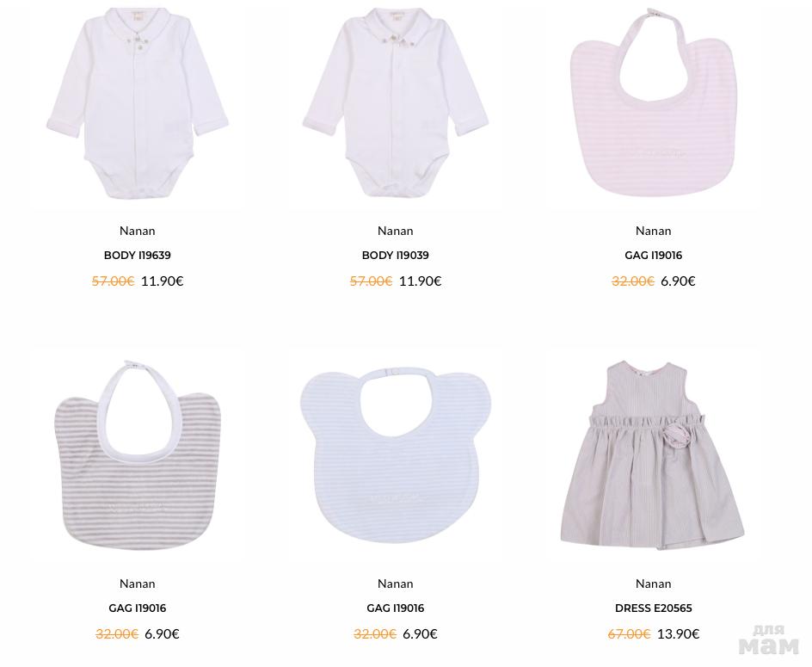Viewport: 812px width, 667px height.
Task: Open the BODY I19639 product image
Action: 138,103
